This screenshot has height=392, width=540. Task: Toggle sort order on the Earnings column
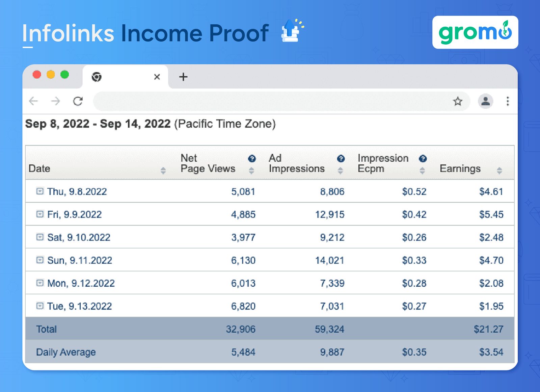tap(500, 170)
